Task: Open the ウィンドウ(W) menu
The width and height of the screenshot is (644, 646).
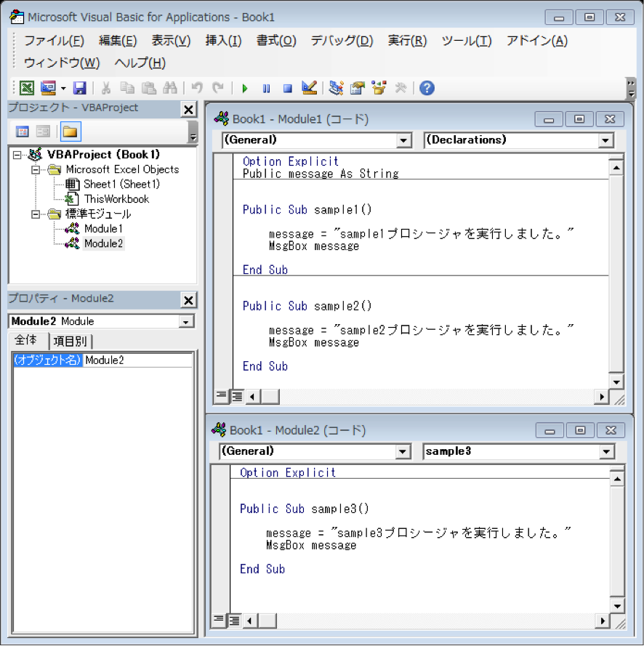Action: point(62,62)
